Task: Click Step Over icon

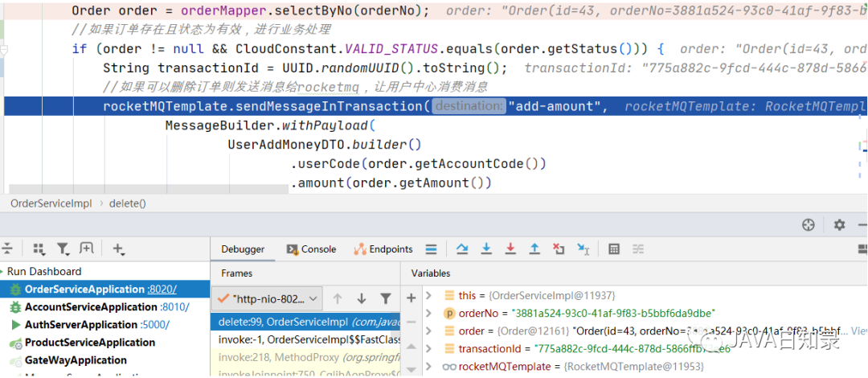Action: click(x=461, y=249)
